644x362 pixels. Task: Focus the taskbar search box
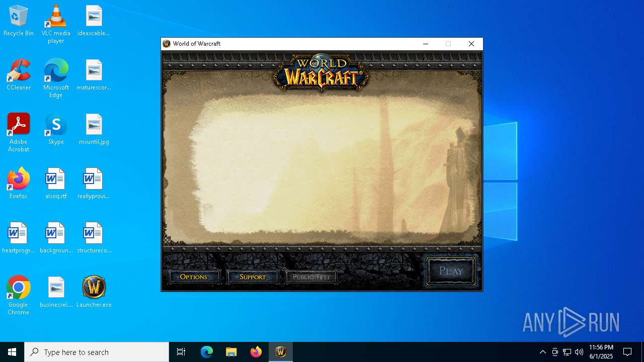[97, 352]
